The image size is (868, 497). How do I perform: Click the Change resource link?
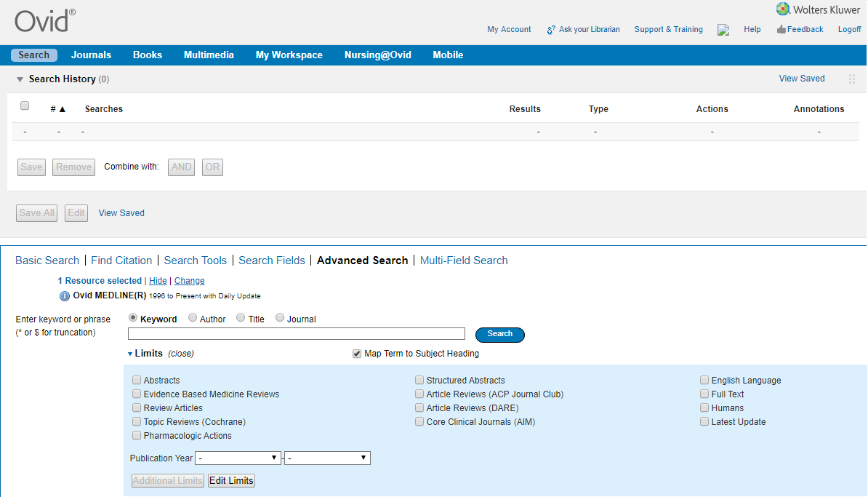coord(189,280)
